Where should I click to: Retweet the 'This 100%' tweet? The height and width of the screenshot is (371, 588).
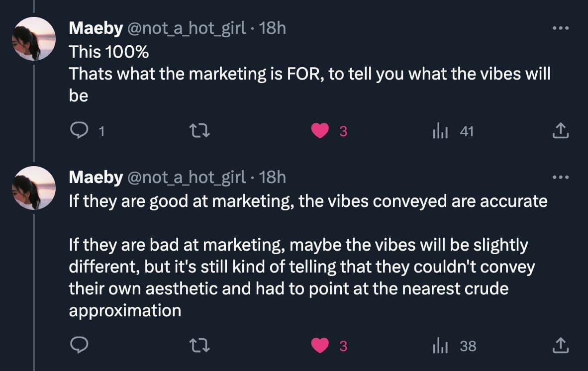pyautogui.click(x=199, y=131)
